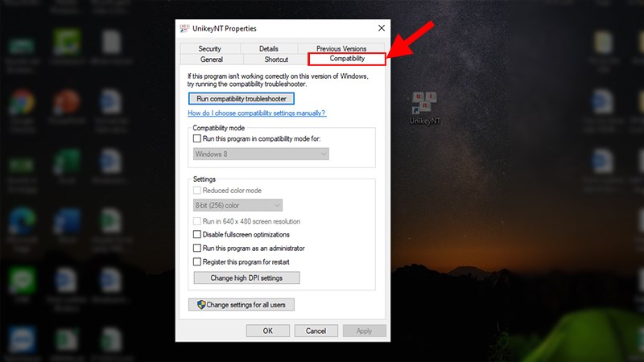Go to the Shortcut tab
Screen dimensions: 644x362
coord(276,60)
